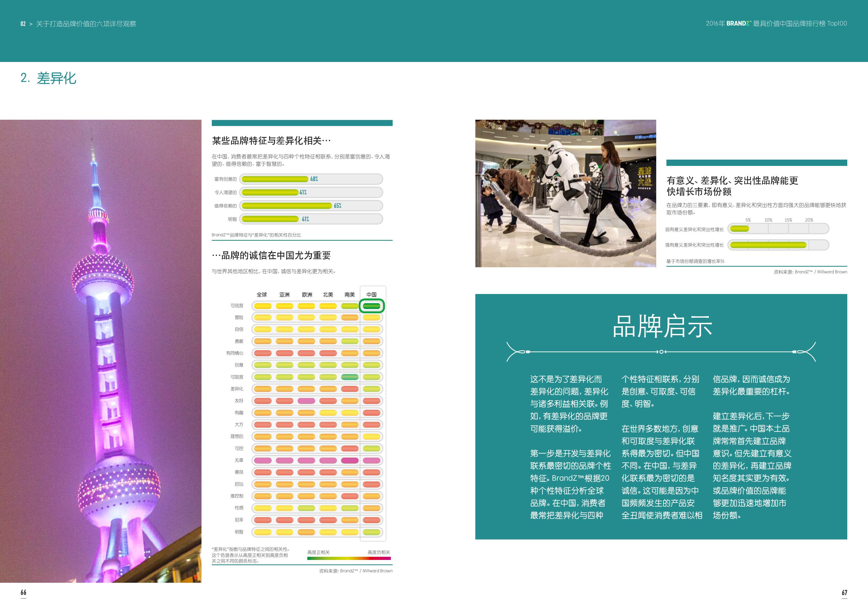Click the 全球 column header

[x=262, y=295]
